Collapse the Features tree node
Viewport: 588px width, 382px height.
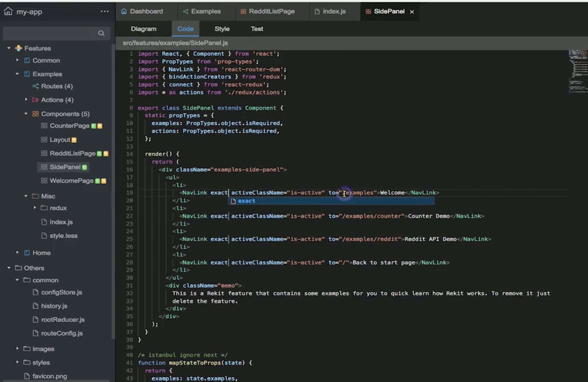pos(9,48)
